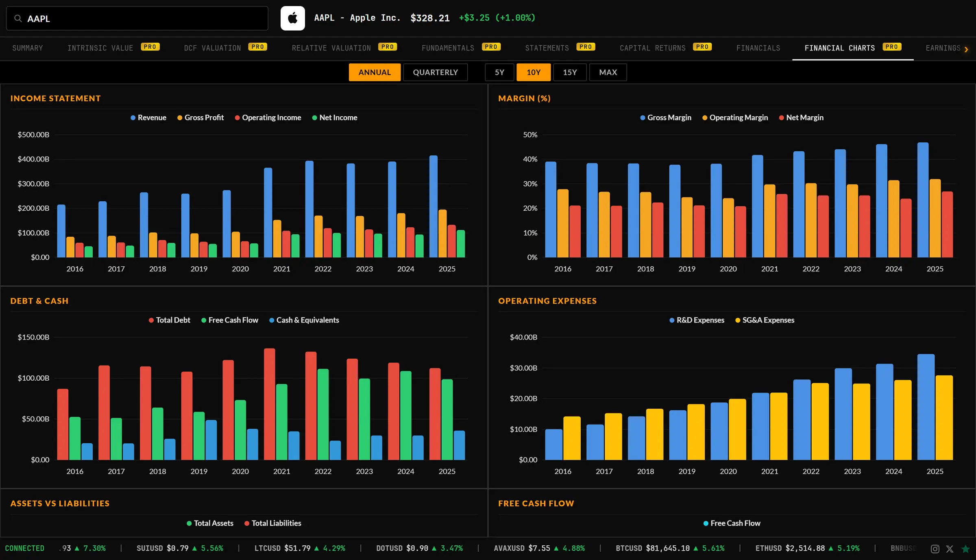Toggle R&D Expenses legend entry
976x560 pixels.
point(697,320)
